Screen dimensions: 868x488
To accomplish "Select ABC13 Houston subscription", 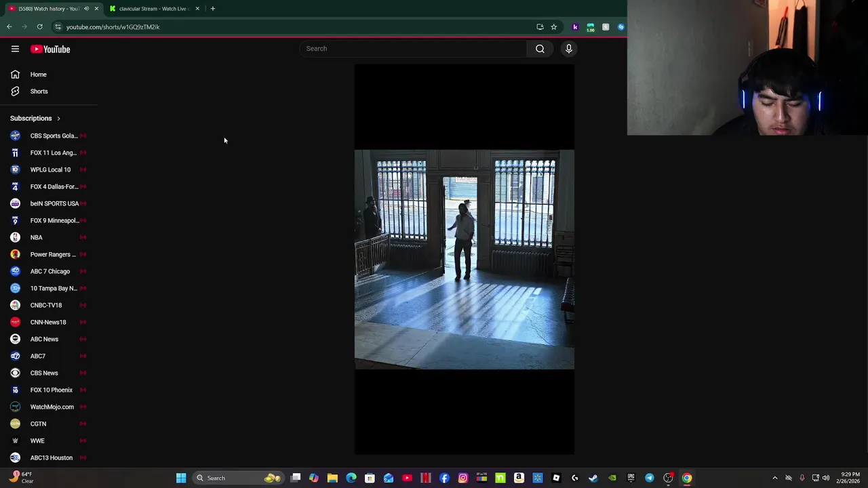I will point(49,457).
